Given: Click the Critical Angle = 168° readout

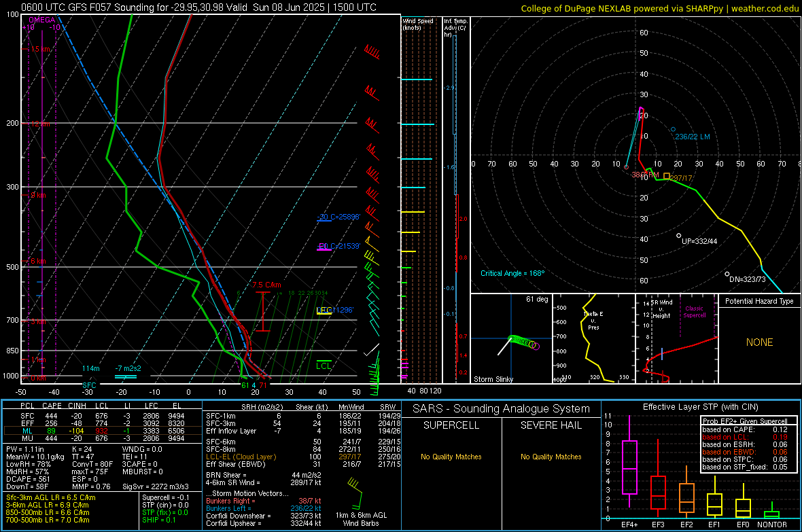Looking at the screenshot, I should [x=512, y=273].
